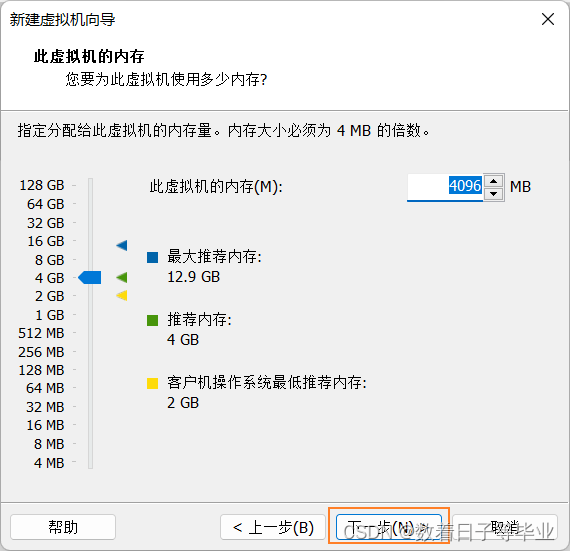The width and height of the screenshot is (570, 551).
Task: Click the 12.9 GB maximum memory value
Action: (194, 277)
